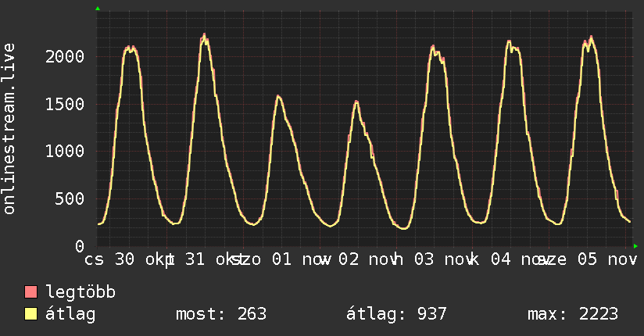
Task: Select the '31 okt' date label
Action: [207, 259]
